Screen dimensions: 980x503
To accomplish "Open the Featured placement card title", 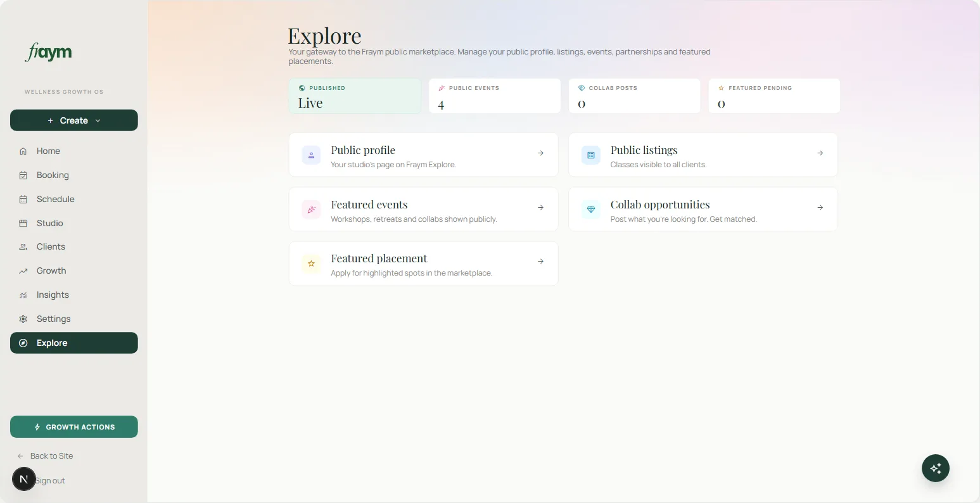I will pyautogui.click(x=379, y=258).
